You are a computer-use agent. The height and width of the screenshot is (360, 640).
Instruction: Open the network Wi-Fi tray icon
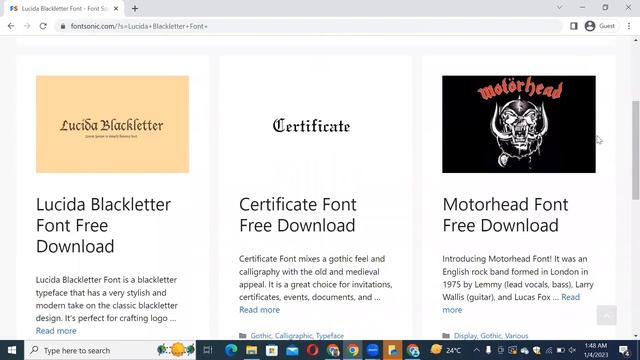549,350
